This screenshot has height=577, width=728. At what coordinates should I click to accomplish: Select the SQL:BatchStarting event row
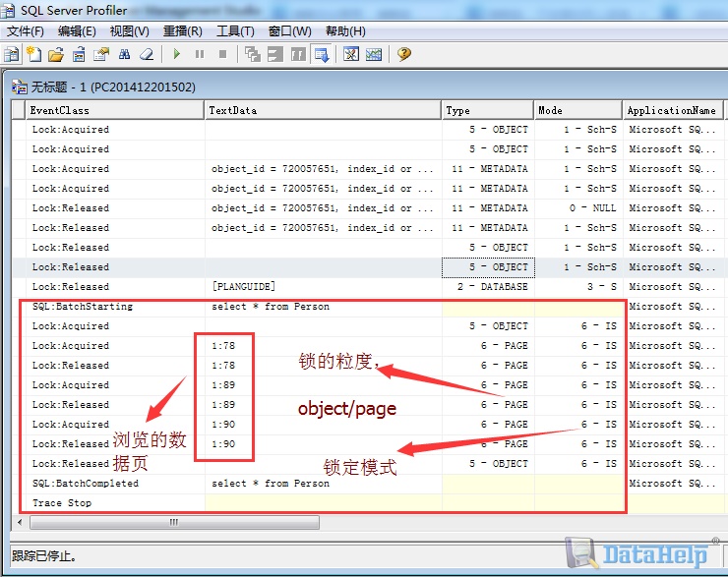(x=367, y=306)
